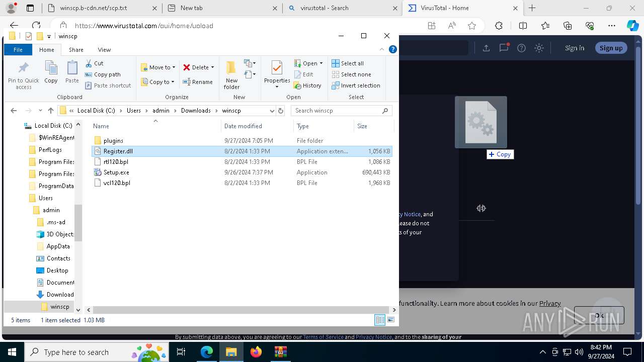Open Firefox from the taskbar
Viewport: 644px width, 362px height.
(x=256, y=352)
